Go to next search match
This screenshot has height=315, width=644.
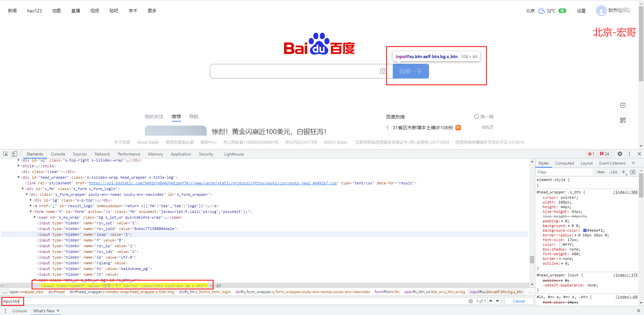coord(497,301)
